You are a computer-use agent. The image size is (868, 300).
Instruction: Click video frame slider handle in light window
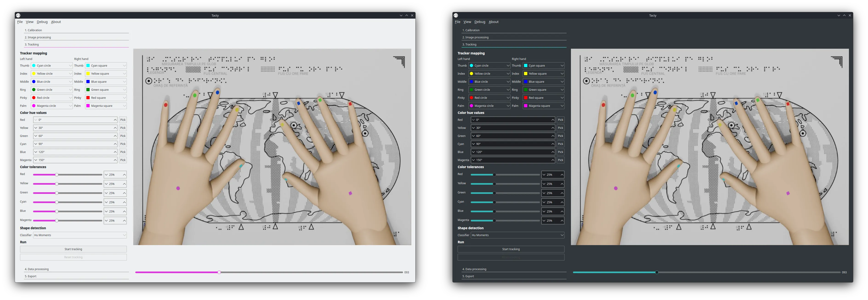[219, 272]
